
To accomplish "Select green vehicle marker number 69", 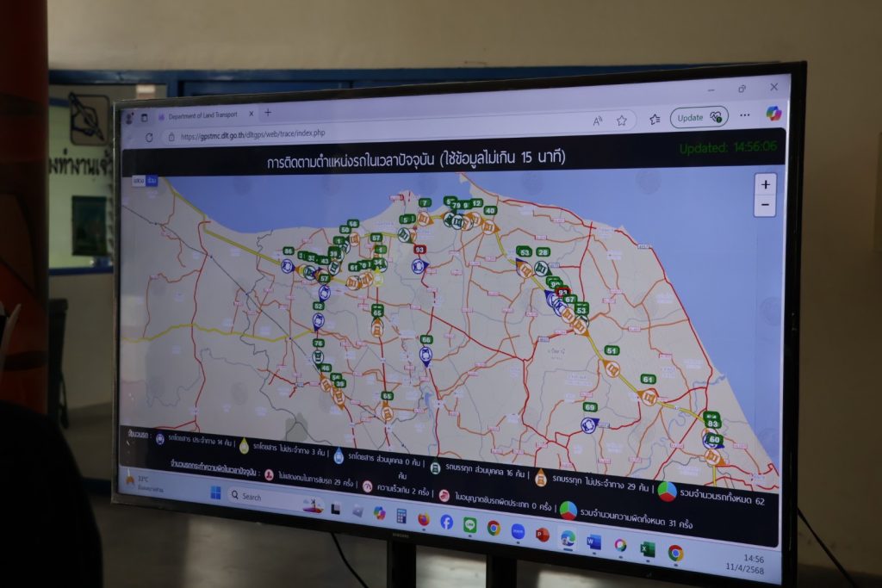I will [x=589, y=408].
